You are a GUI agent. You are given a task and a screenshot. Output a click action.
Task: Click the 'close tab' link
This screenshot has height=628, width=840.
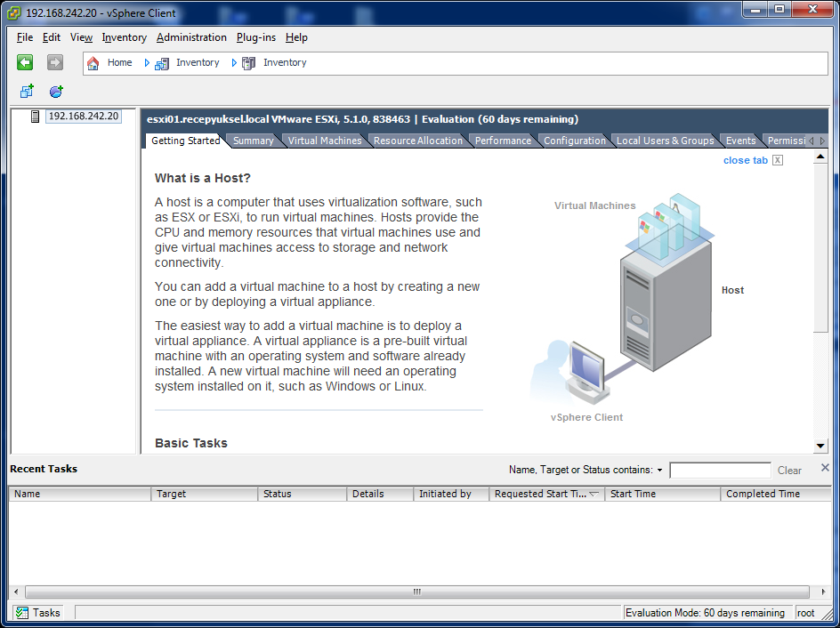745,160
